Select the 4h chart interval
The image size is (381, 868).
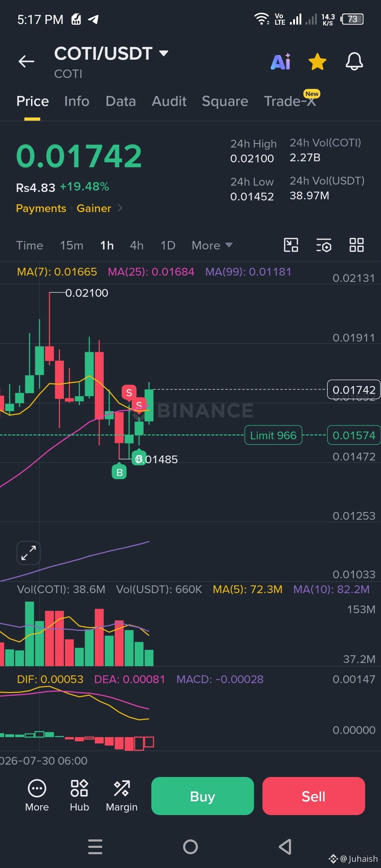pyautogui.click(x=137, y=245)
